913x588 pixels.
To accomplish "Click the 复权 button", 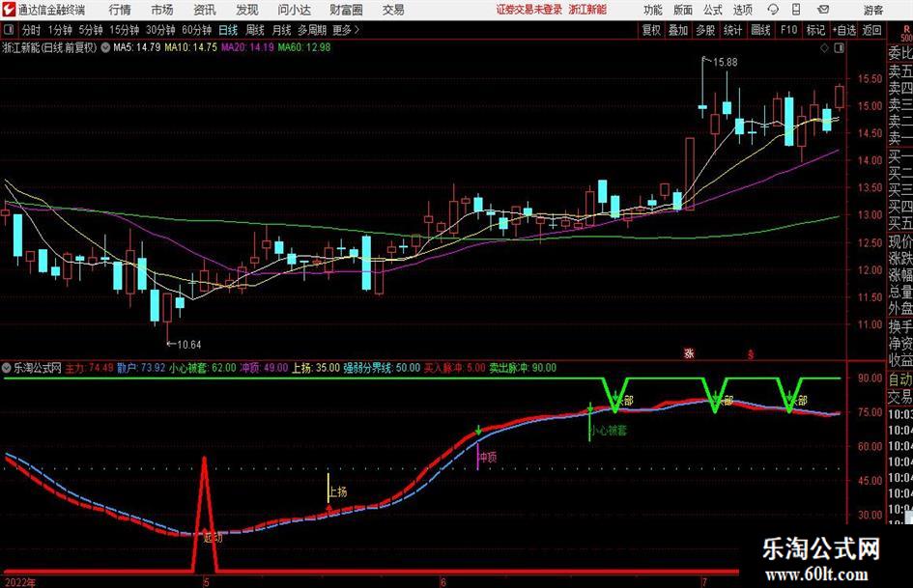I will click(x=651, y=30).
